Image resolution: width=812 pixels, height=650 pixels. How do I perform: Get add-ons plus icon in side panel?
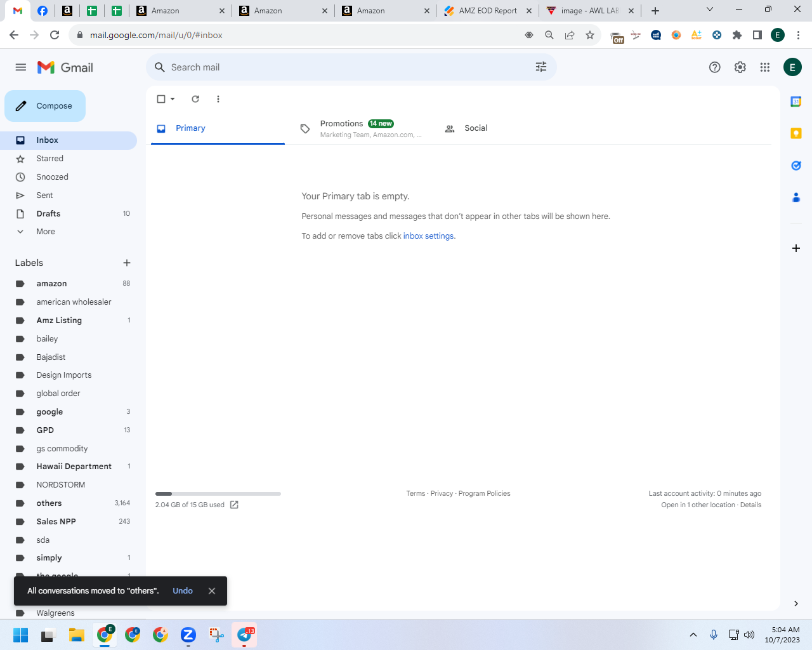[x=796, y=248]
